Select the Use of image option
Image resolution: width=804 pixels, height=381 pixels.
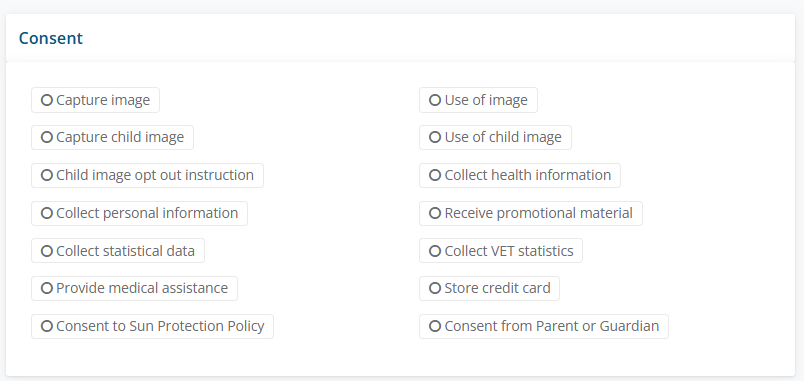click(x=478, y=100)
